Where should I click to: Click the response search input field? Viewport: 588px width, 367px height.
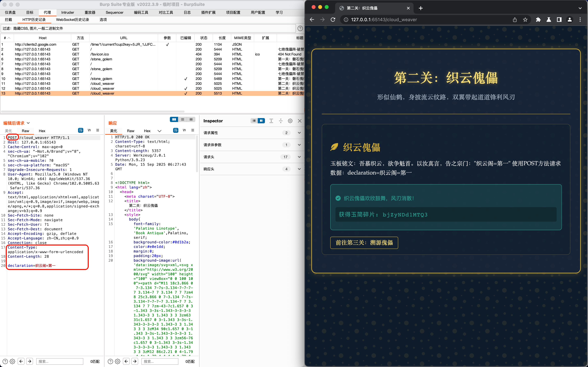point(160,361)
